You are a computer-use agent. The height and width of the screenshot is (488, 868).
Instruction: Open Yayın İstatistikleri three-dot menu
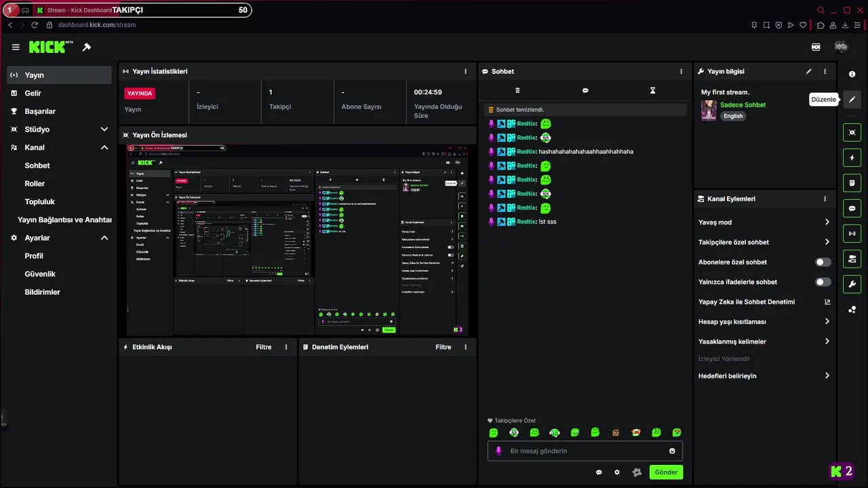click(465, 71)
